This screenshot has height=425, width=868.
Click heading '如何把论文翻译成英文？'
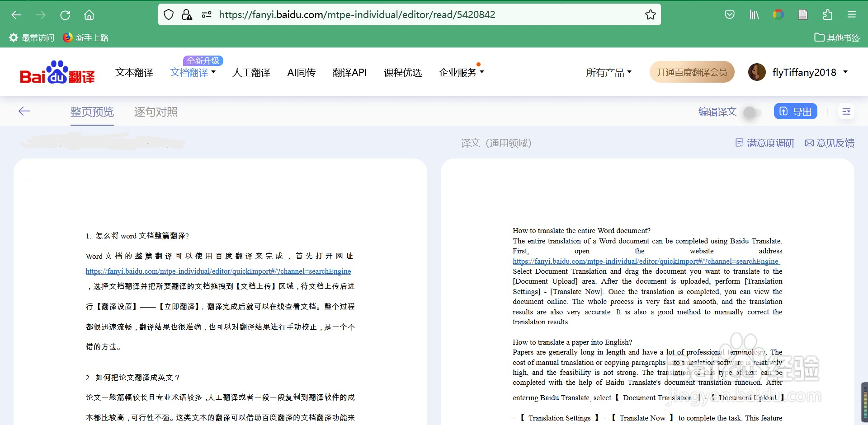[x=138, y=378]
